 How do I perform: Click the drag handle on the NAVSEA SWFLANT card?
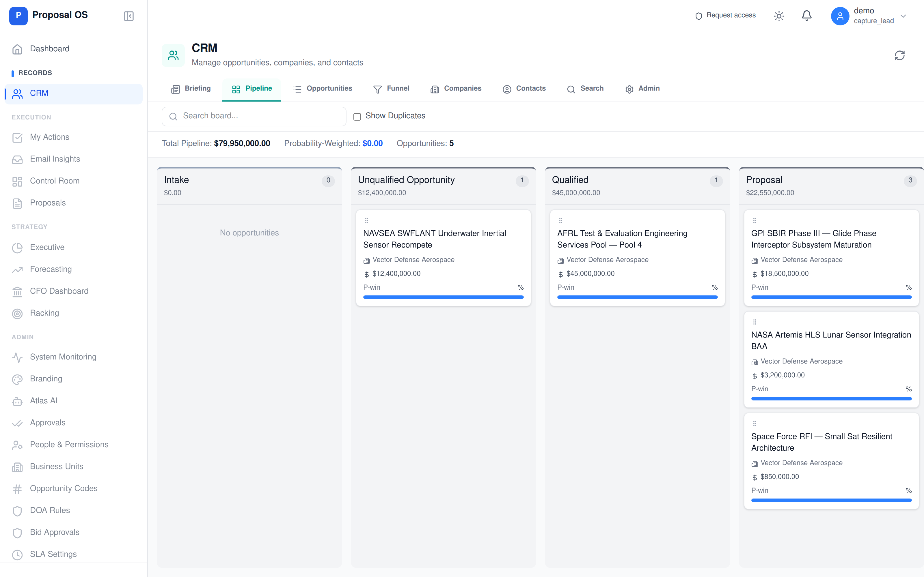[x=366, y=220]
